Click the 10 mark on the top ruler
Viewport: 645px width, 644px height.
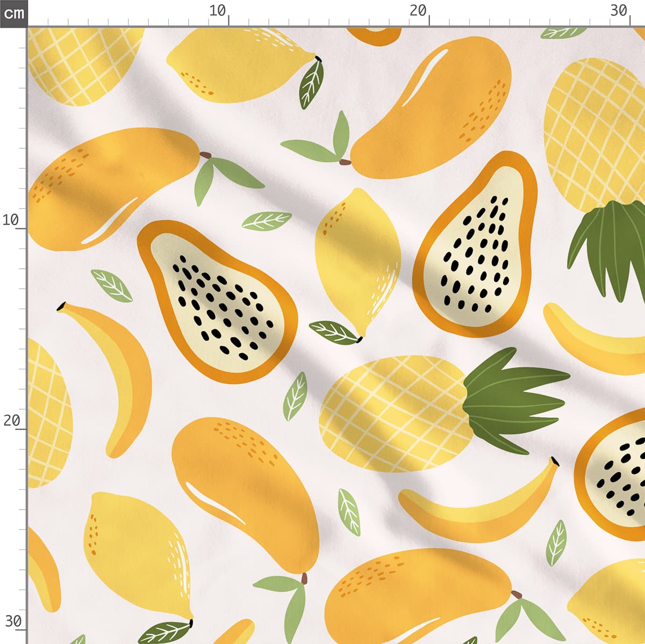[x=218, y=11]
